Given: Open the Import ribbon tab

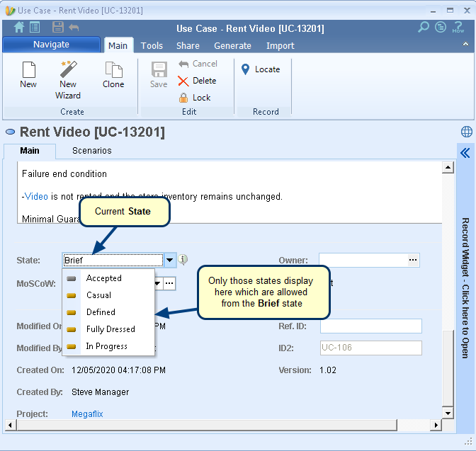Looking at the screenshot, I should 280,45.
